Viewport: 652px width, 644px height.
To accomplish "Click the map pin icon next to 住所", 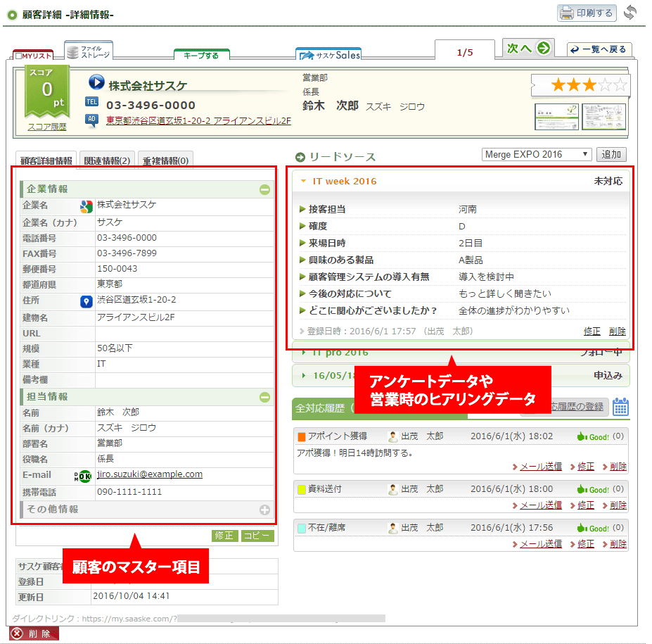I will point(86,301).
